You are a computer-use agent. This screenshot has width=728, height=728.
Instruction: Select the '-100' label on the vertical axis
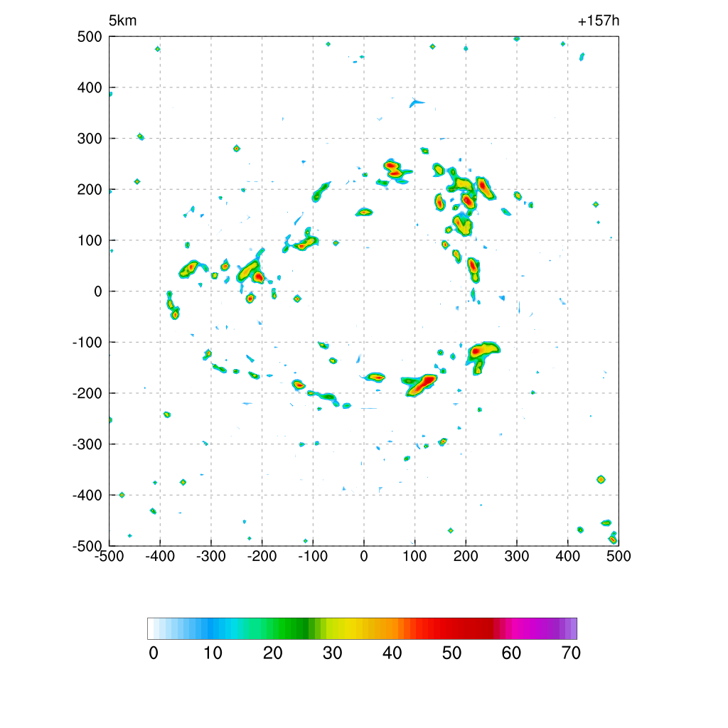point(87,343)
